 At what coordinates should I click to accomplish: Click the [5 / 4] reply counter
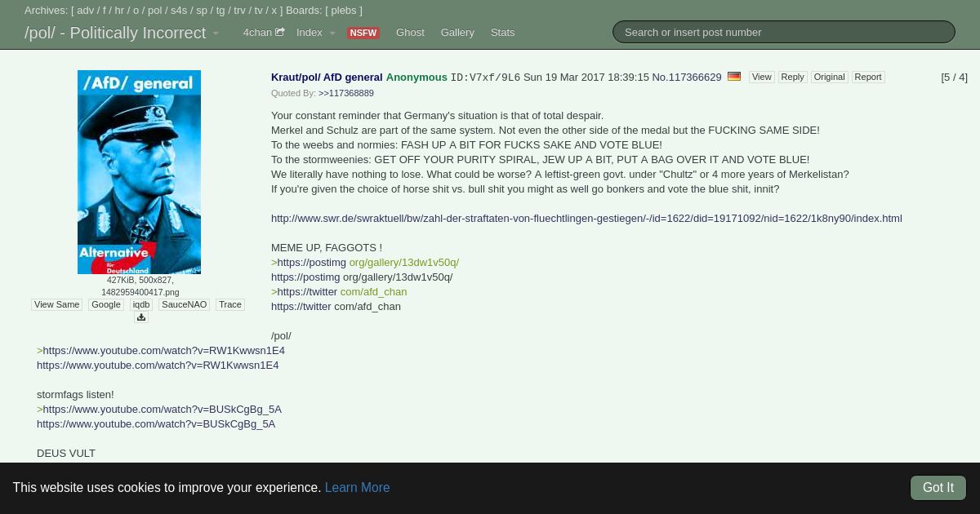[x=954, y=78]
